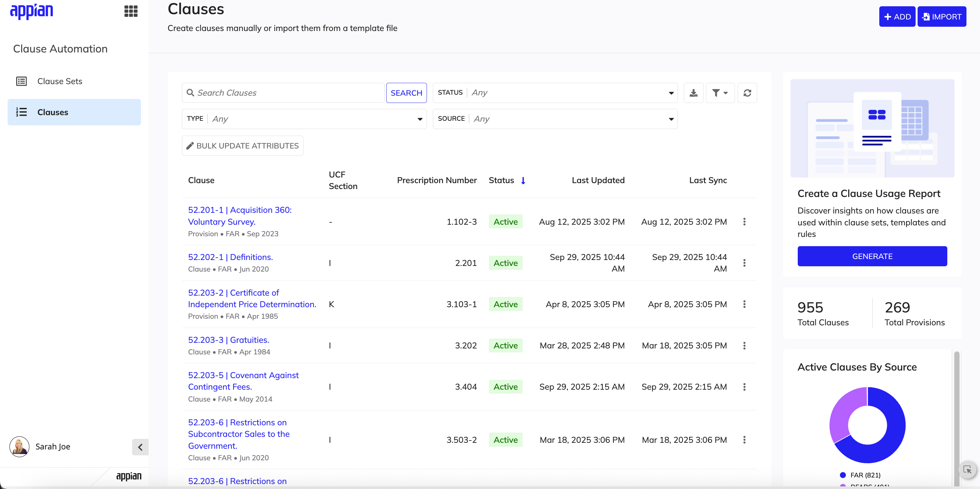Click the Sarah Joe user name
The width and height of the screenshot is (980, 489).
tap(53, 446)
